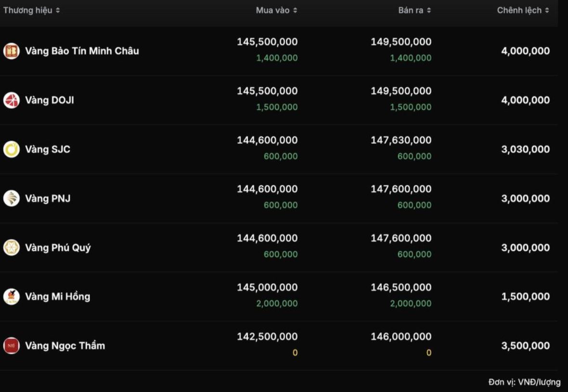Image resolution: width=568 pixels, height=392 pixels.
Task: Click SJC selling price 147,630,000
Action: (401, 140)
